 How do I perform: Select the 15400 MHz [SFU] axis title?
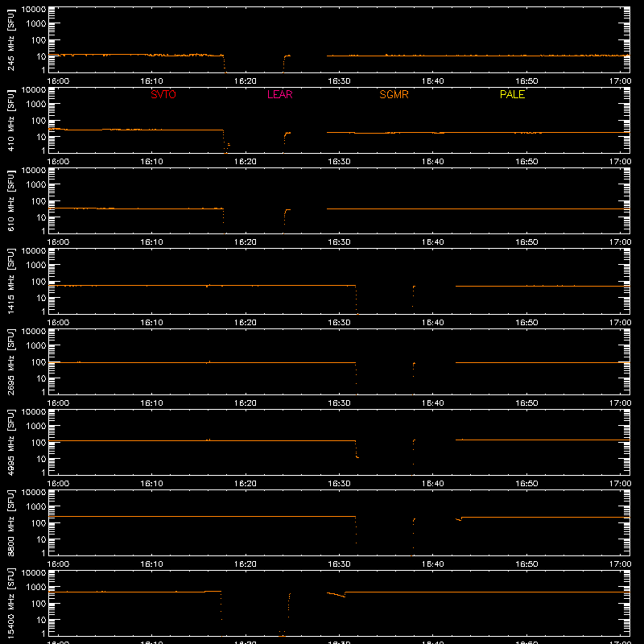point(10,603)
